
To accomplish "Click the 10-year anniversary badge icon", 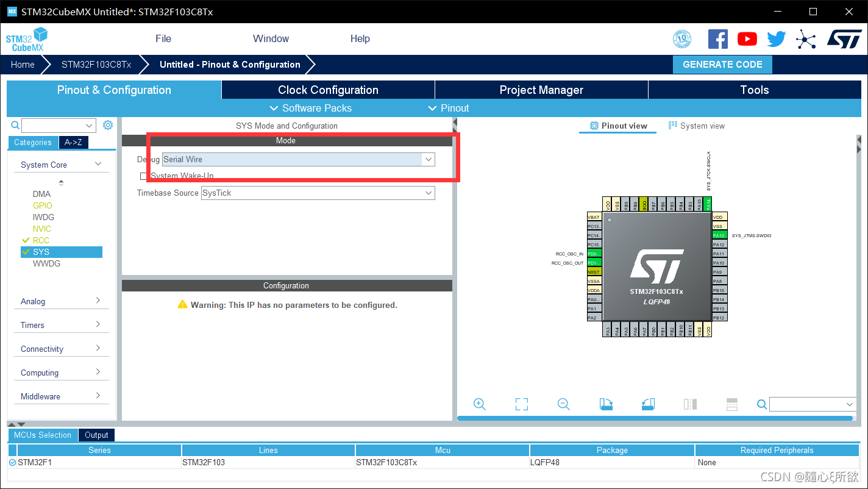I will pos(682,39).
